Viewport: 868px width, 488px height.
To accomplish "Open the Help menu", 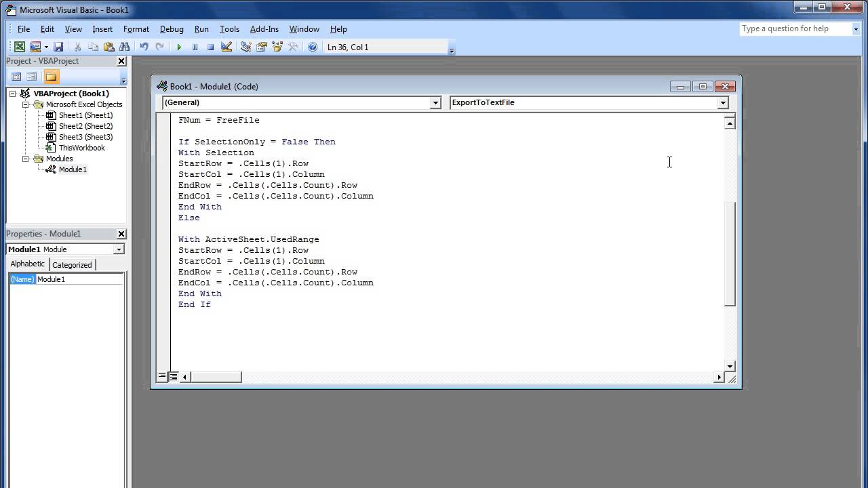I will (x=338, y=29).
